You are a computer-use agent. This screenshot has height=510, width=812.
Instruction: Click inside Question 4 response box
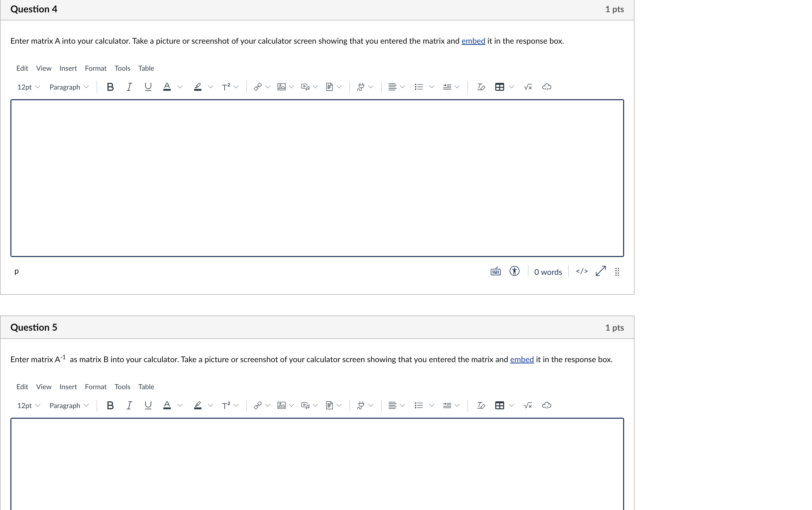[317, 178]
